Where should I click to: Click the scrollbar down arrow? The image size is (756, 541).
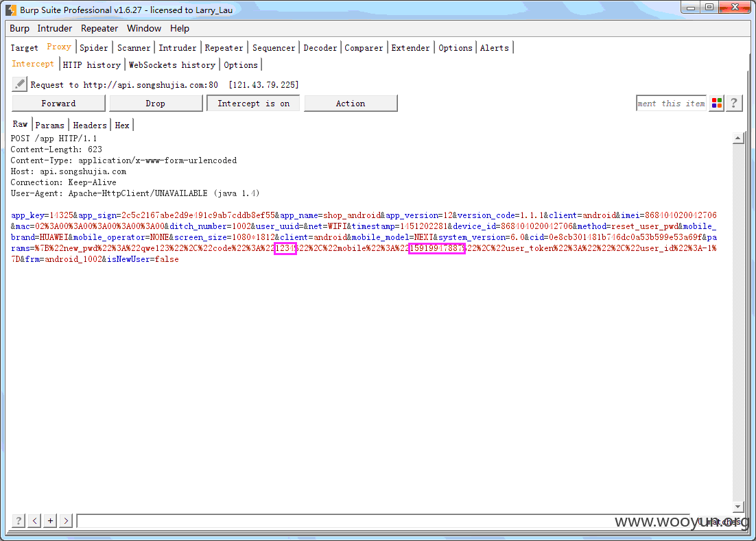point(737,506)
